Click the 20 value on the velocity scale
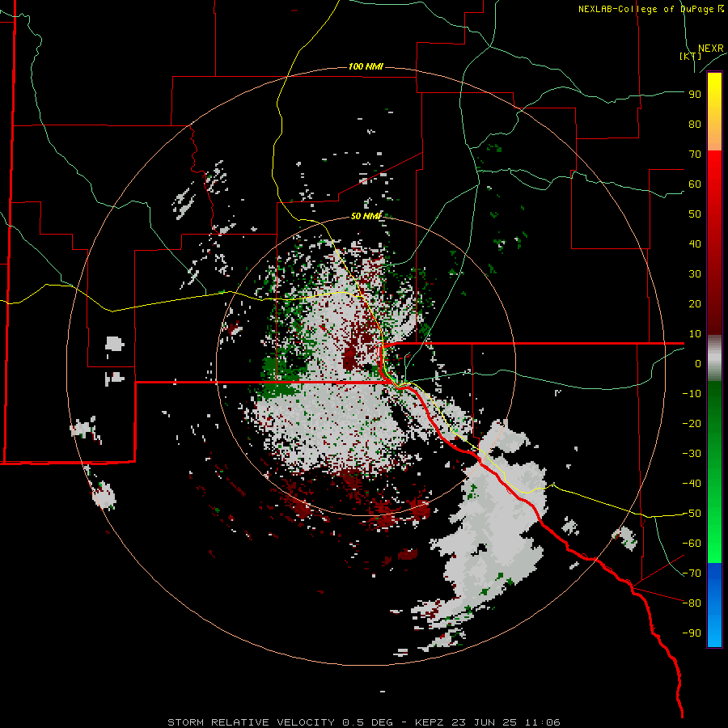 [x=695, y=303]
